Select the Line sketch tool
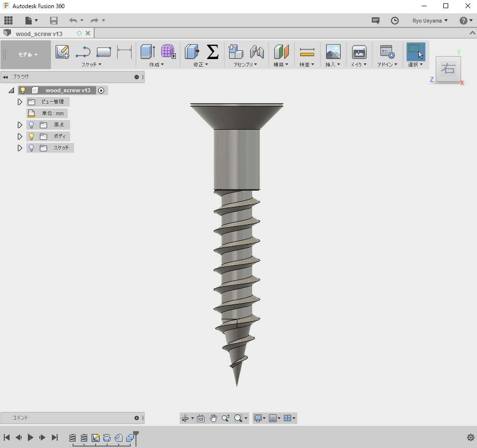The width and height of the screenshot is (477, 448). (83, 52)
